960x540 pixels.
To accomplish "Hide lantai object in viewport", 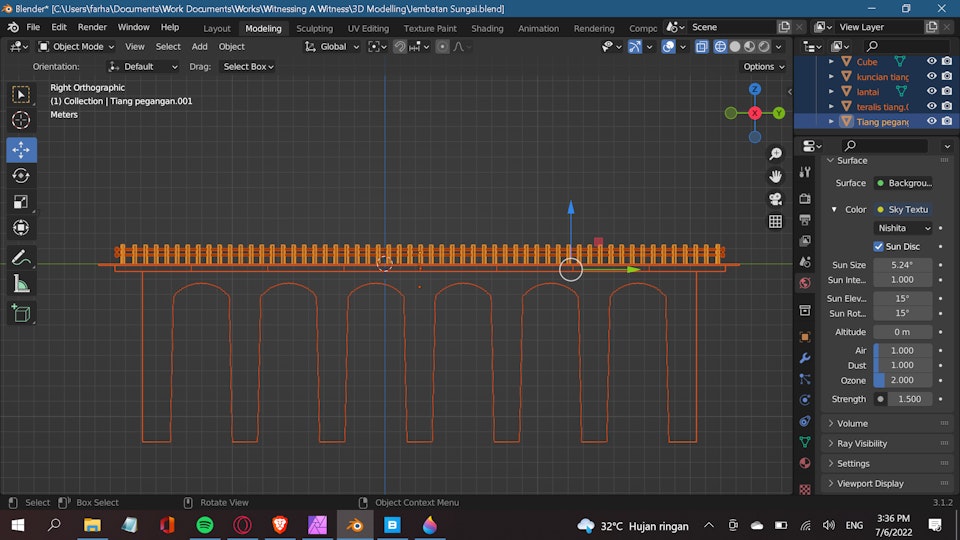I will 932,91.
